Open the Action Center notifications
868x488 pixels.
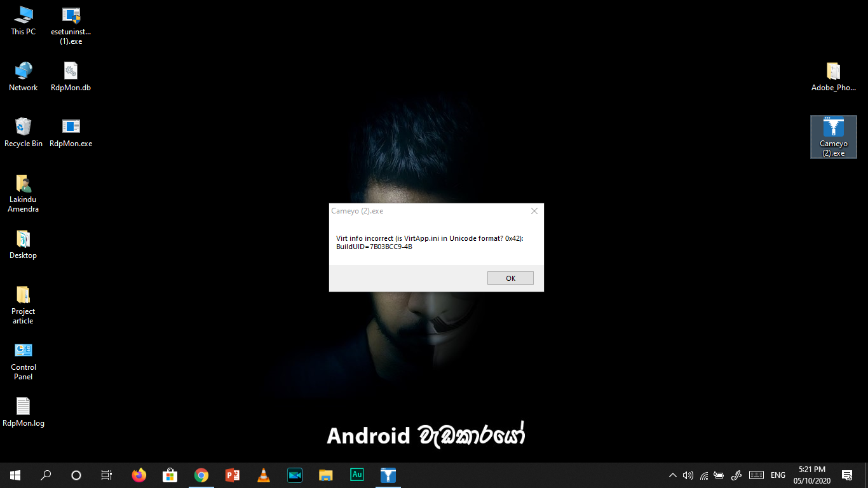(x=847, y=475)
